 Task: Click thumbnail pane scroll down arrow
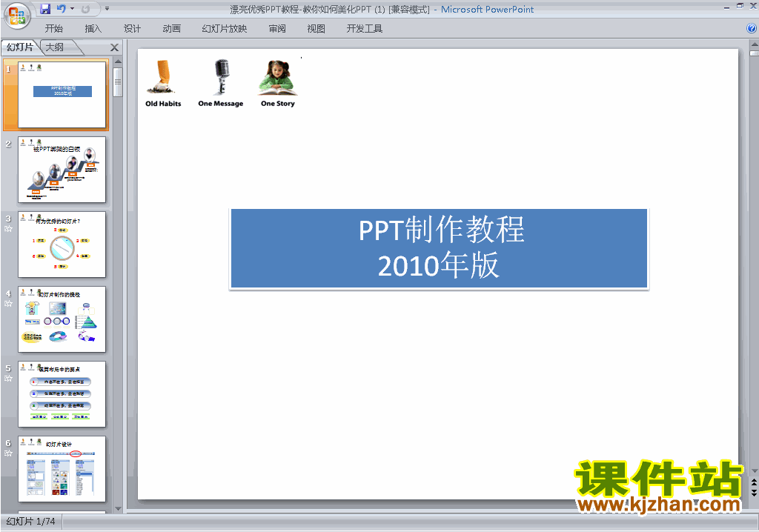click(118, 508)
